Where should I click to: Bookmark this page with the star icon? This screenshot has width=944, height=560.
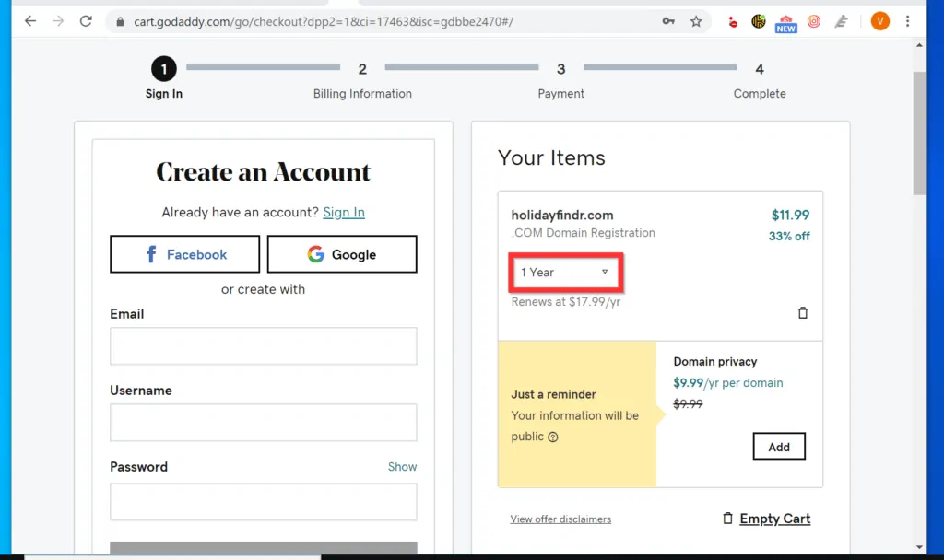(696, 22)
